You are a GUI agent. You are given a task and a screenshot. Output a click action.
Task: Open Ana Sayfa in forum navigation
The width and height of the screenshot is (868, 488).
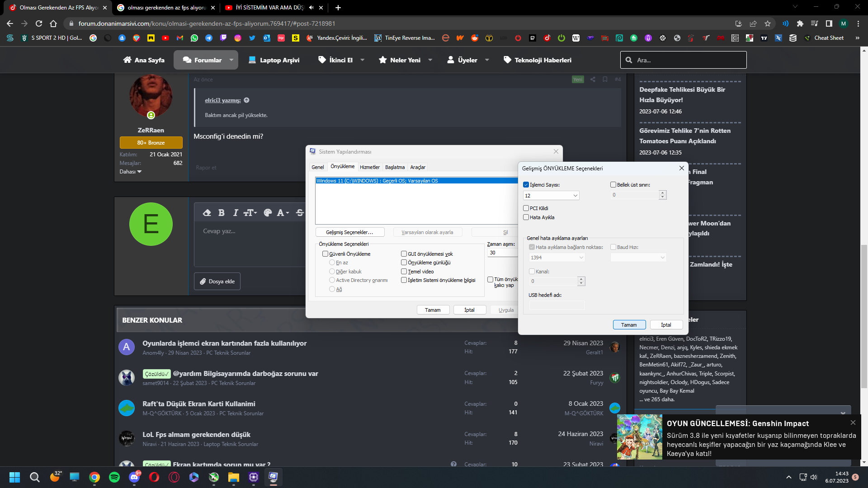[x=144, y=60]
